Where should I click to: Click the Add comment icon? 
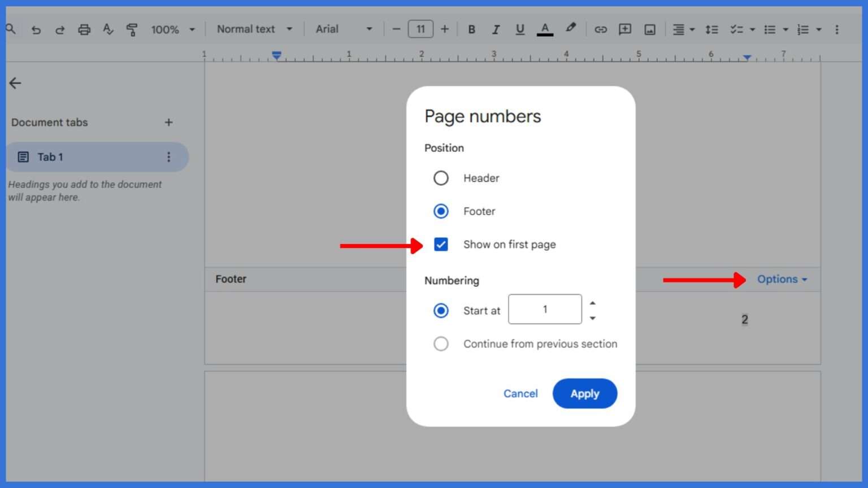[x=625, y=29]
